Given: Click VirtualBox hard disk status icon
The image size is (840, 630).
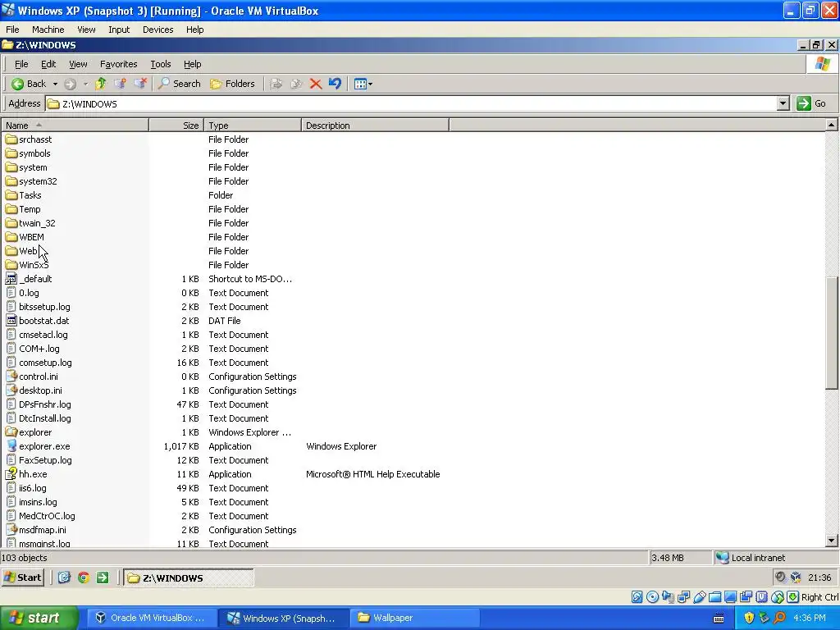Looking at the screenshot, I should click(x=637, y=597).
